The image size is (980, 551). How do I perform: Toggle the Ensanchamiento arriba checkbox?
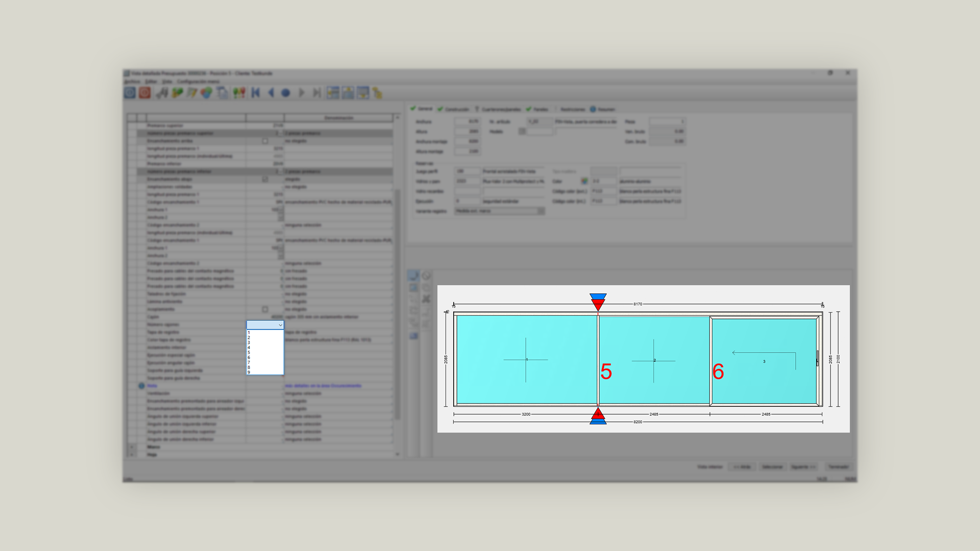pyautogui.click(x=265, y=141)
